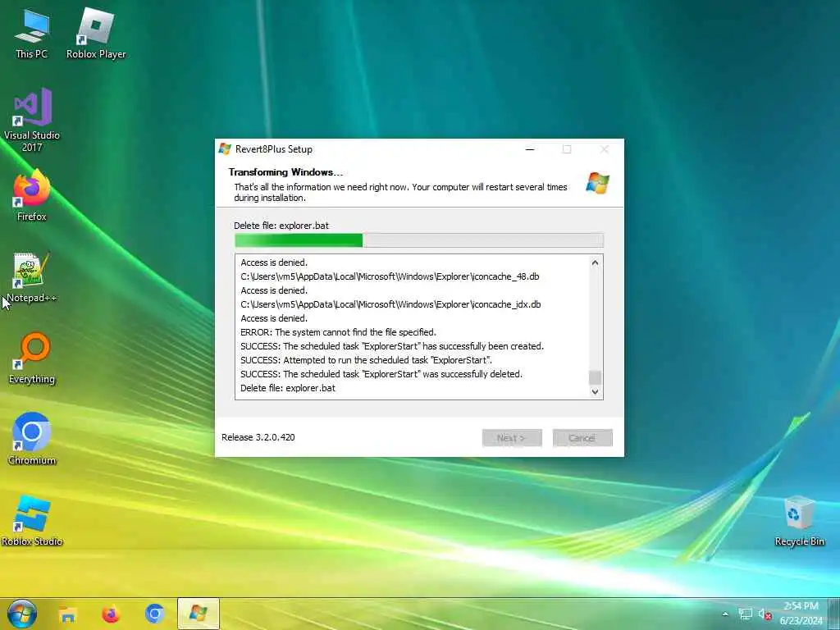840x630 pixels.
Task: Click the Cancel button in setup
Action: click(x=582, y=438)
